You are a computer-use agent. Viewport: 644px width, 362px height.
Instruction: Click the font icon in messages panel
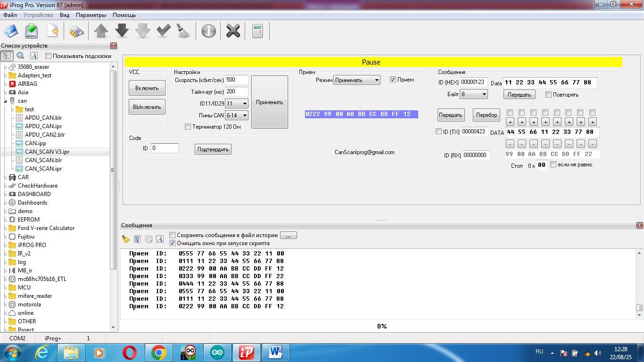160,239
